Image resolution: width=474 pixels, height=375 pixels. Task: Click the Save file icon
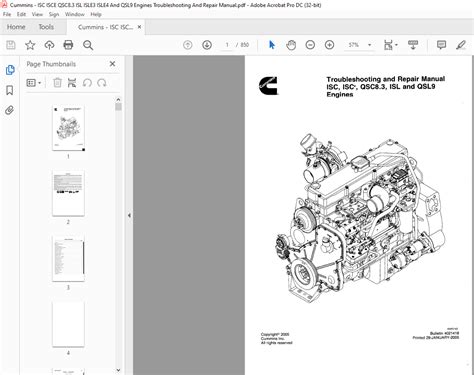[x=11, y=45]
